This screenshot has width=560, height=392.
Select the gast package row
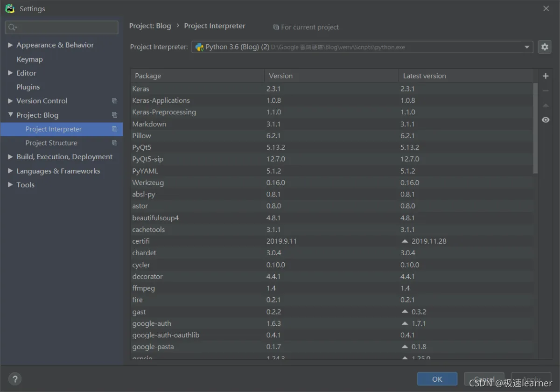(x=332, y=312)
